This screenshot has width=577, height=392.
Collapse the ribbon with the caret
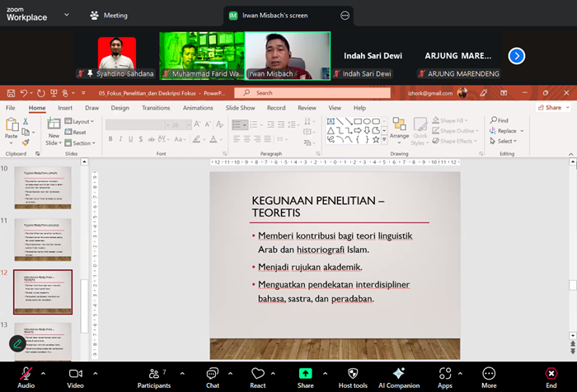tap(570, 154)
